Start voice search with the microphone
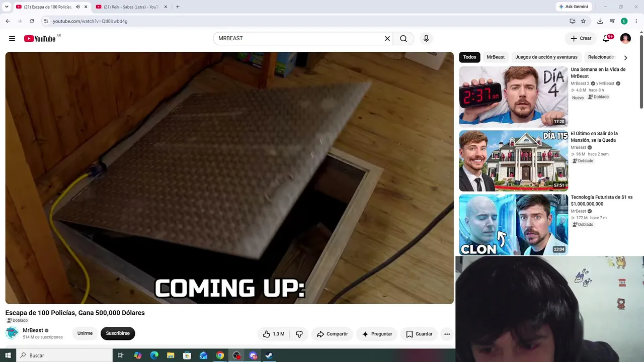This screenshot has width=644, height=362. (x=426, y=39)
